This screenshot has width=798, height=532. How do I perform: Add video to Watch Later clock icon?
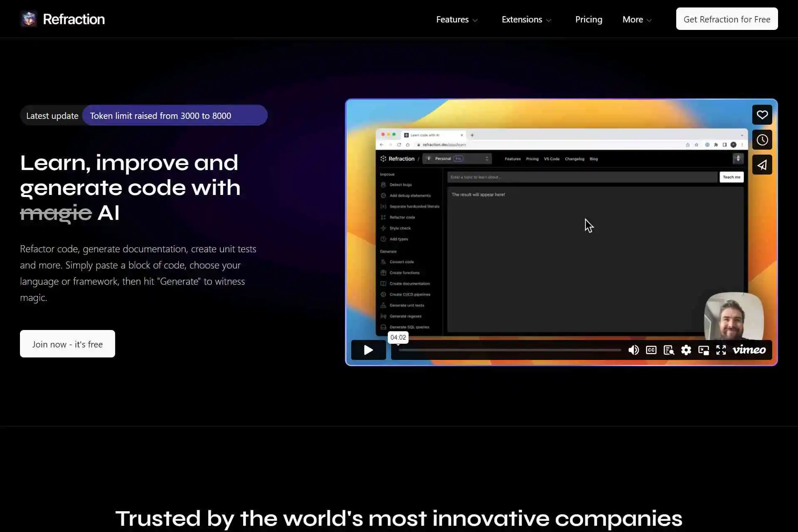point(762,140)
